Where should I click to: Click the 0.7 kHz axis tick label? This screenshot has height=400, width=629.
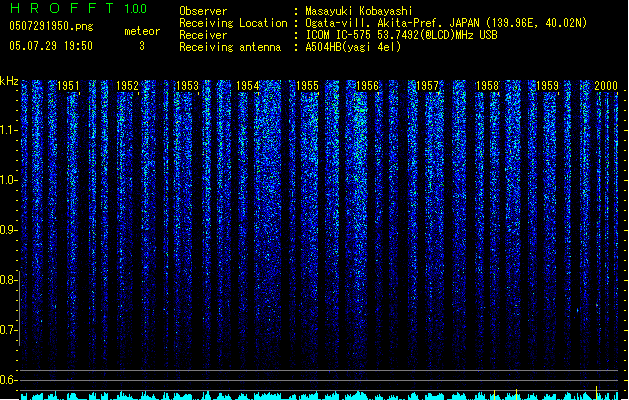(x=9, y=330)
